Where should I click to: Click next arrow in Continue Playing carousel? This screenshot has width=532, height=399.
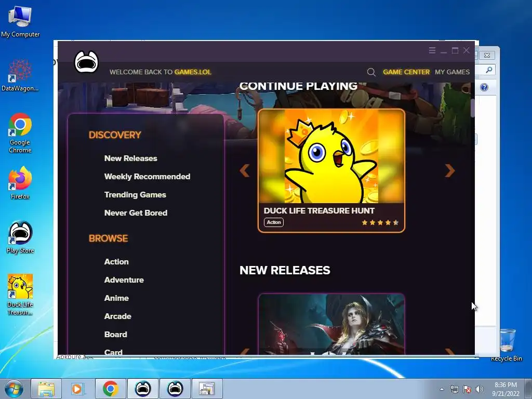click(449, 170)
